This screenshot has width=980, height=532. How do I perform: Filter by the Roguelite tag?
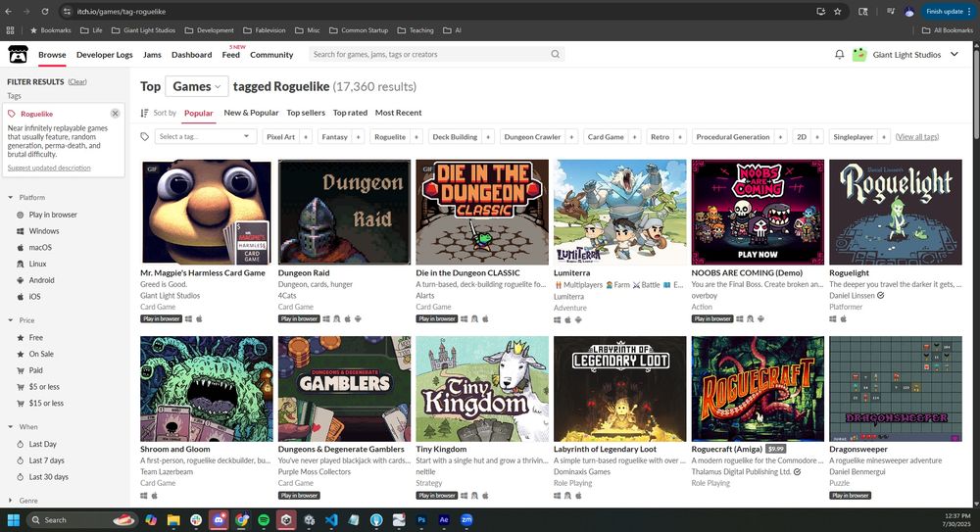tap(390, 137)
